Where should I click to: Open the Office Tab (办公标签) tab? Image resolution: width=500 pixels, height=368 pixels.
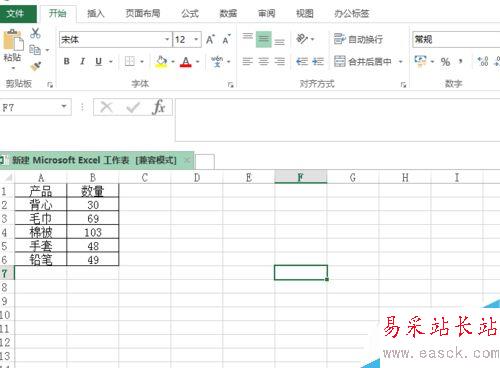(x=352, y=13)
